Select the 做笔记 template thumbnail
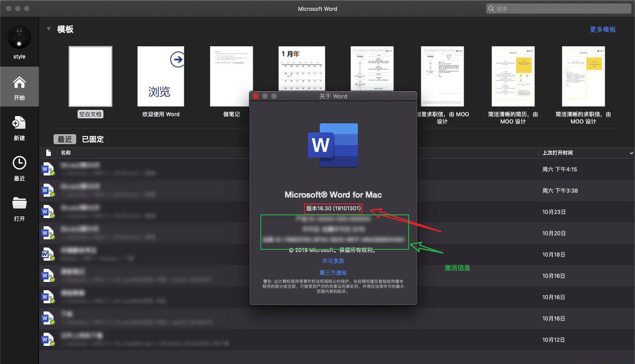Screen dimensions: 635x364 [231, 76]
